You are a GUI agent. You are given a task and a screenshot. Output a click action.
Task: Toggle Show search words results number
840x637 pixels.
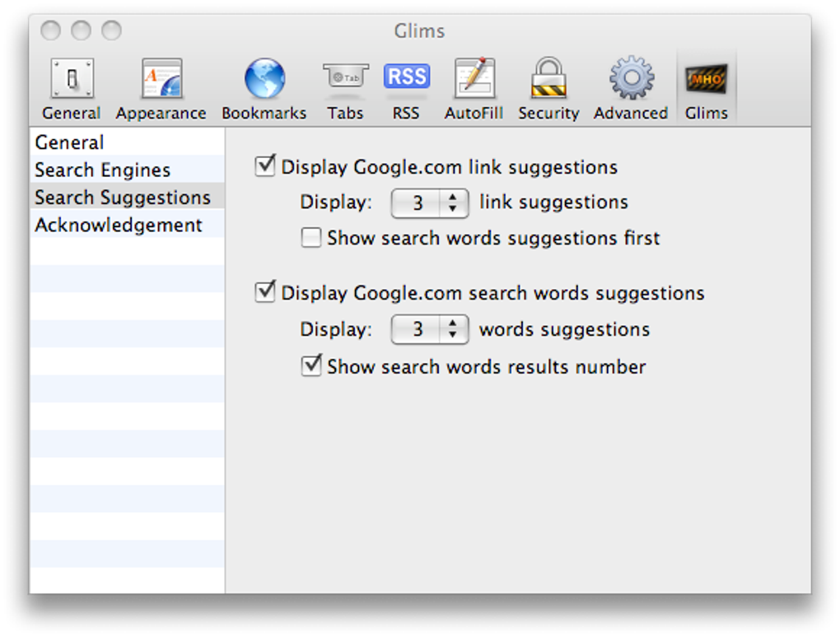pos(311,367)
